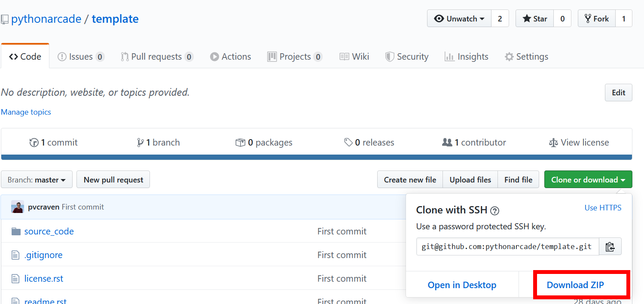Click the pvcraven avatar thumbnail
644x304 pixels.
(x=18, y=207)
